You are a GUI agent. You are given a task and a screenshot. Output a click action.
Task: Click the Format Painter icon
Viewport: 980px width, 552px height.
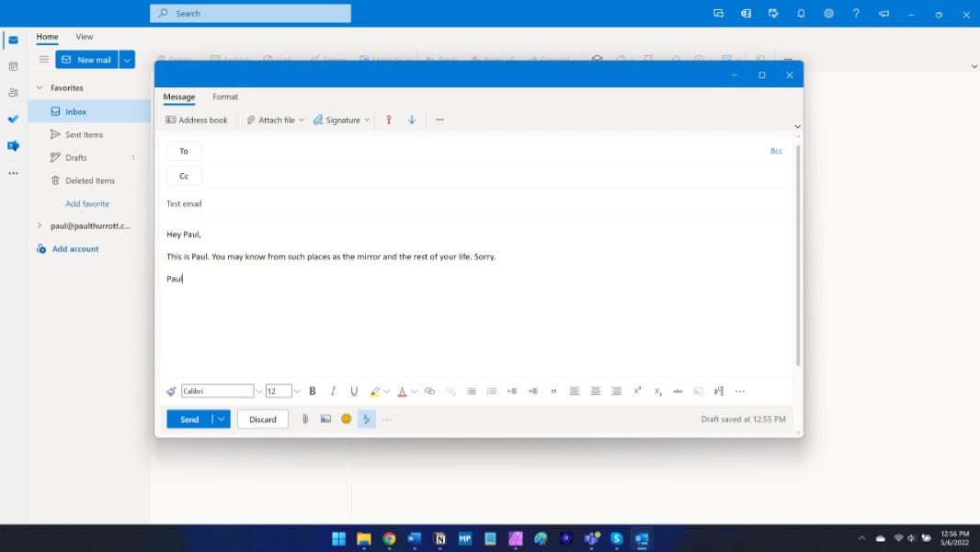171,392
